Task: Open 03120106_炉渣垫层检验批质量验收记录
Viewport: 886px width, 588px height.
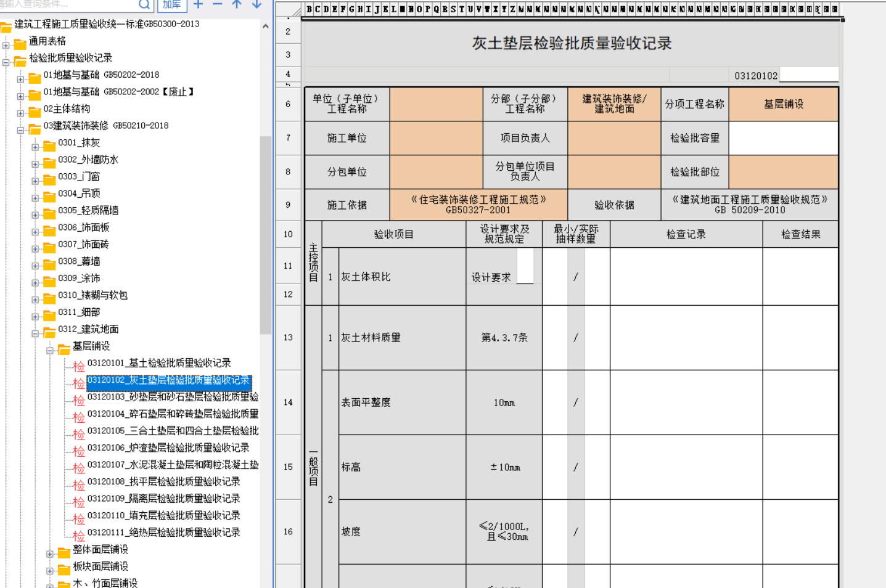Action: click(x=168, y=447)
